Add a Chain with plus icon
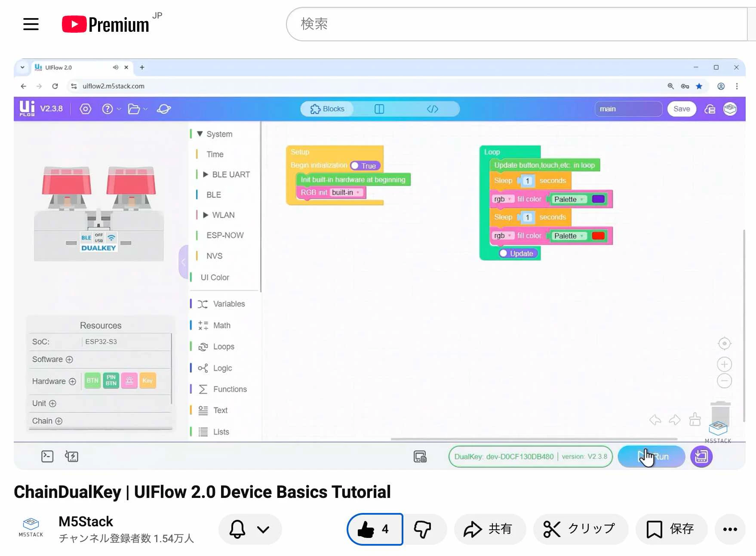This screenshot has width=756, height=556. (58, 421)
